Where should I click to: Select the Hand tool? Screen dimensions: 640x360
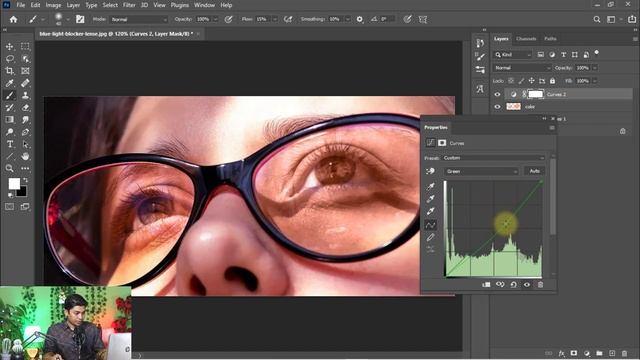(x=25, y=156)
